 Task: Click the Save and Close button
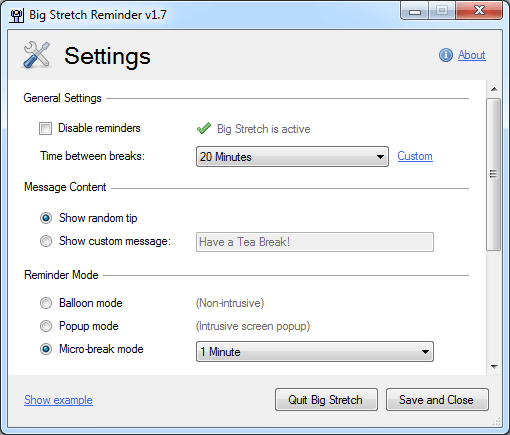tap(437, 399)
